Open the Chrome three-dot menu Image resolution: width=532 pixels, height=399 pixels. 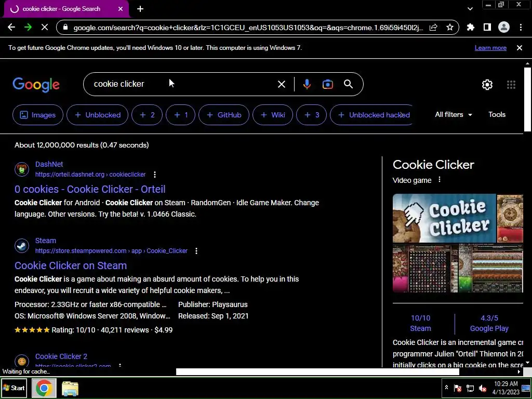[521, 28]
